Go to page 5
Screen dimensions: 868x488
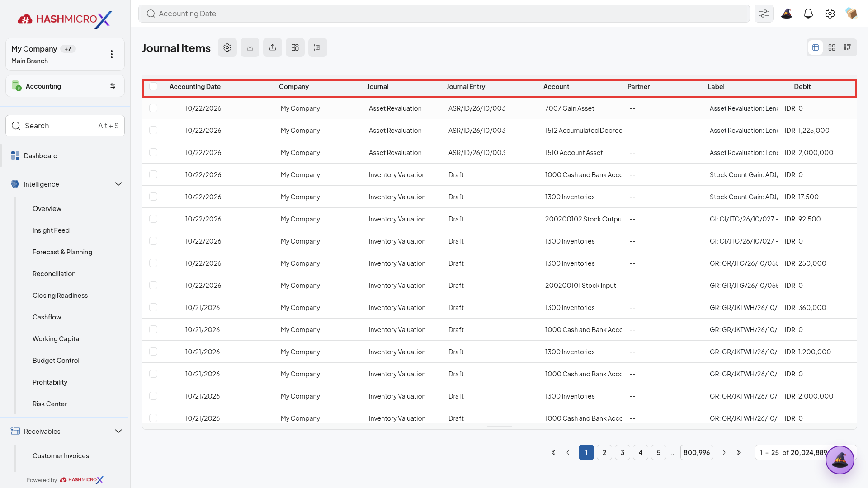point(659,452)
